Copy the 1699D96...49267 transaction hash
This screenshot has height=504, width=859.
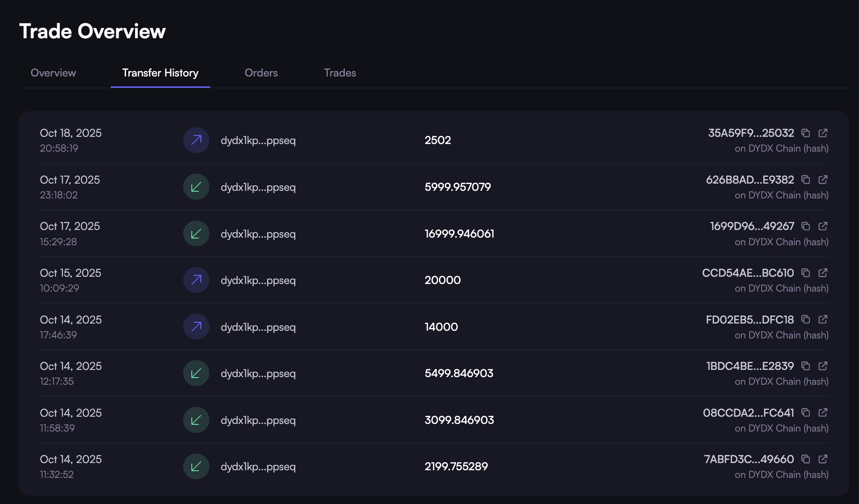806,226
